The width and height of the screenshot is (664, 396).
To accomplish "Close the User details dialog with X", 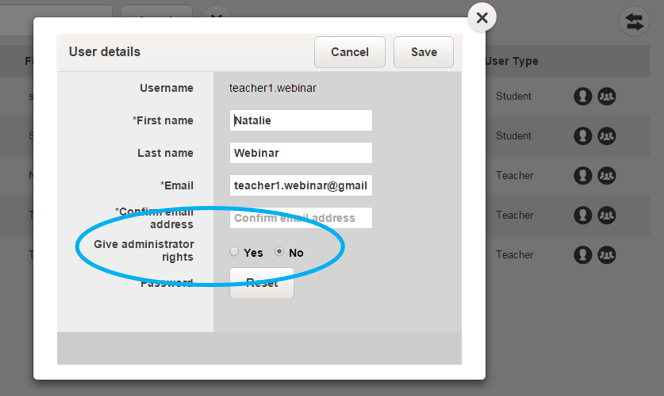I will click(482, 18).
